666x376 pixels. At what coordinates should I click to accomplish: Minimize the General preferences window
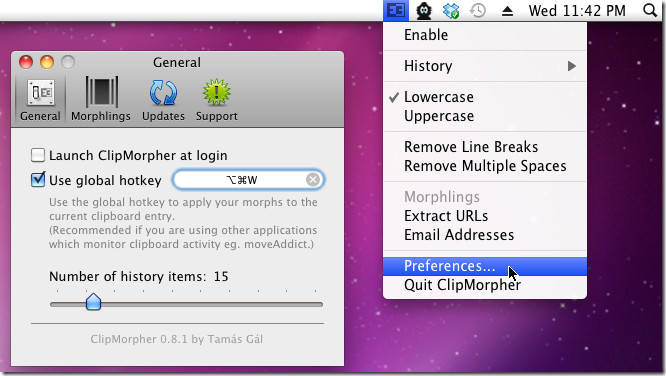pos(47,62)
